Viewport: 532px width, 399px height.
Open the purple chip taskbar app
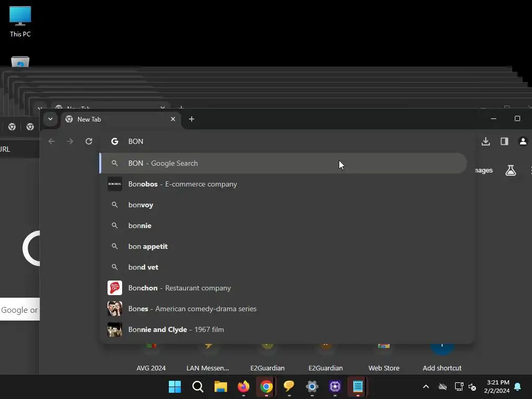point(335,387)
